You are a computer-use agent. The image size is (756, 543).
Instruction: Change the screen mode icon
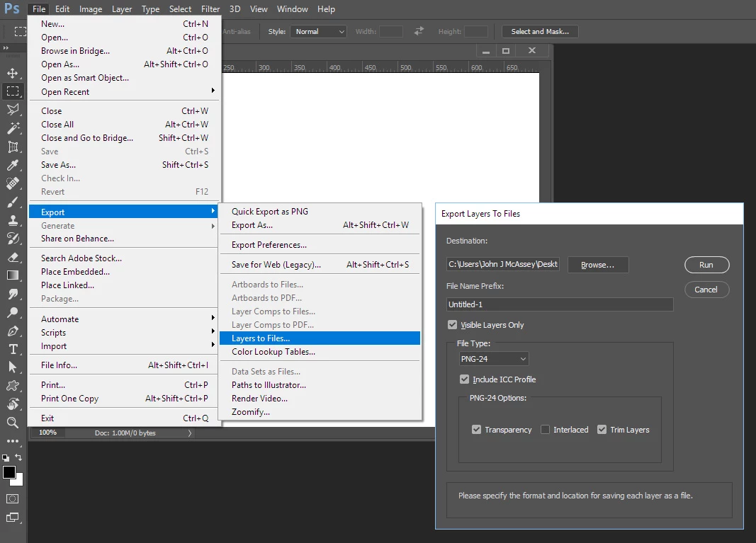(13, 518)
